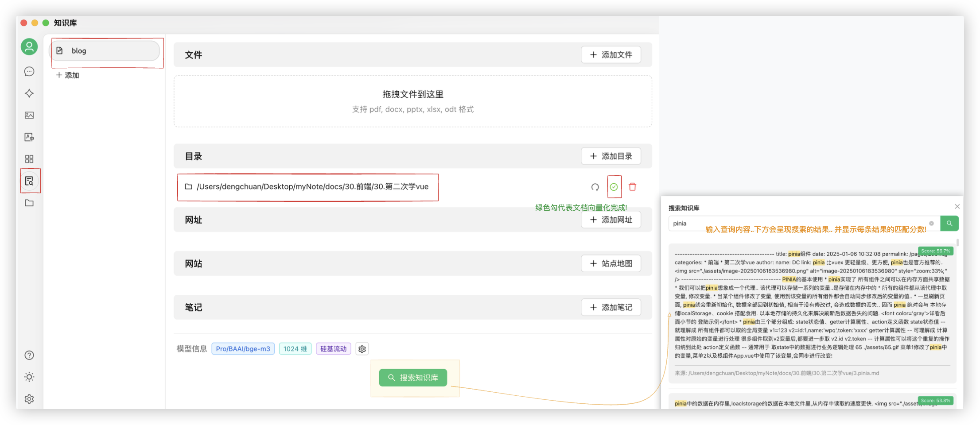
Task: Click the 添加文件 button
Action: click(611, 55)
